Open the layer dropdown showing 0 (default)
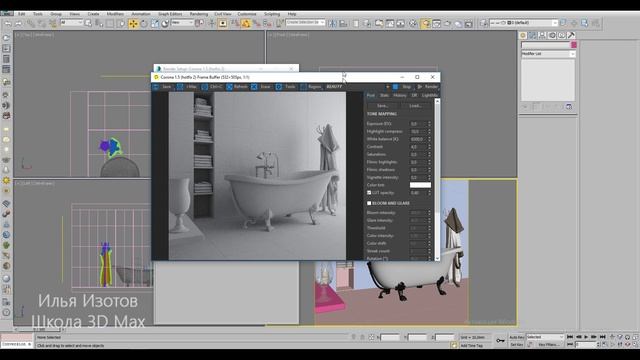The image size is (640, 360). tap(523, 23)
